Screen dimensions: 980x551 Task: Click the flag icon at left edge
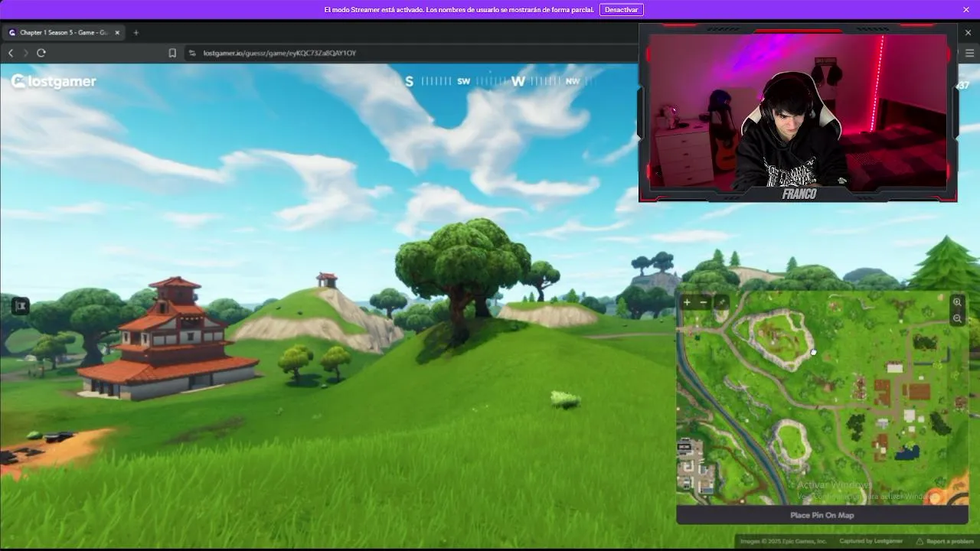tap(20, 306)
